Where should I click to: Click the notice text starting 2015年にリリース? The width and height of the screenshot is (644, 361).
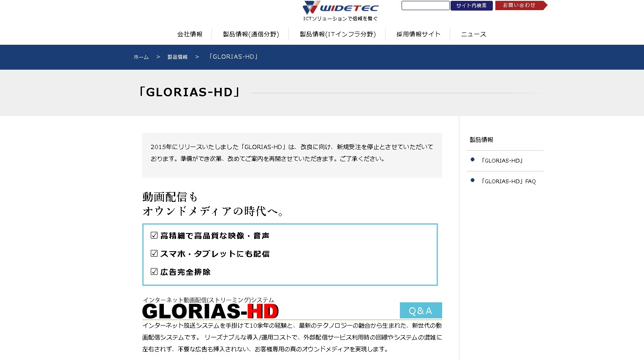[x=292, y=153]
